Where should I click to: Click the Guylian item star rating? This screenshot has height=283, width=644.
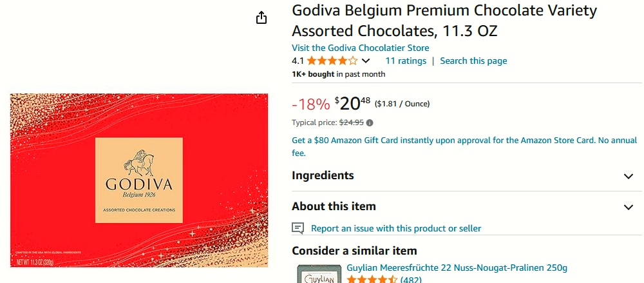[x=372, y=280]
